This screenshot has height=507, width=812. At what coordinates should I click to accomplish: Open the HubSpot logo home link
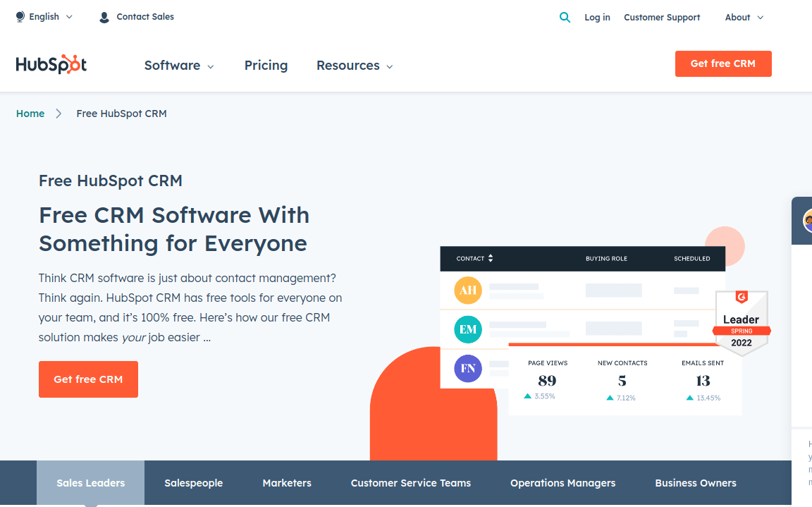(x=51, y=64)
